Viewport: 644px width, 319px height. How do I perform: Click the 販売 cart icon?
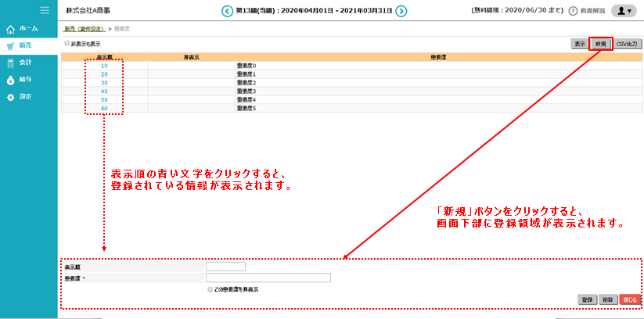[x=11, y=46]
